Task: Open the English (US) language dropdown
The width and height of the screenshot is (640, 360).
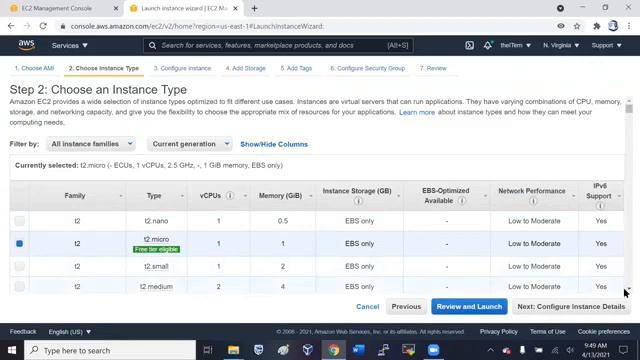Action: coord(70,332)
